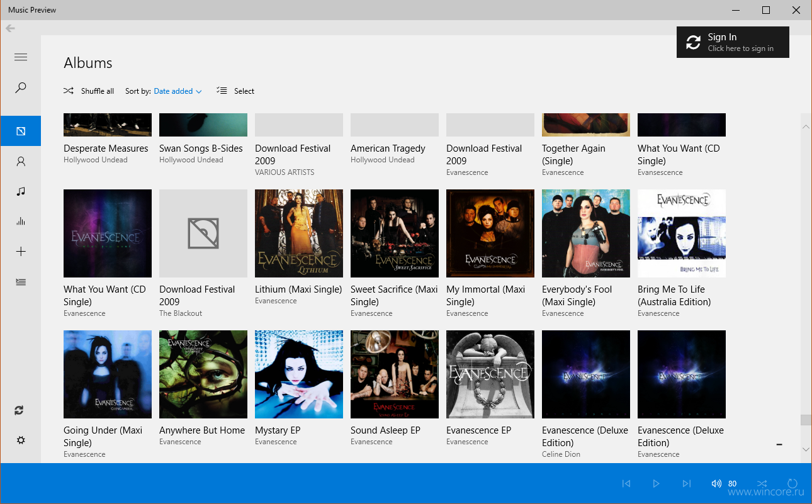Screen dimensions: 812x504
Task: Click the Evanescence EP title text
Action: click(x=478, y=430)
